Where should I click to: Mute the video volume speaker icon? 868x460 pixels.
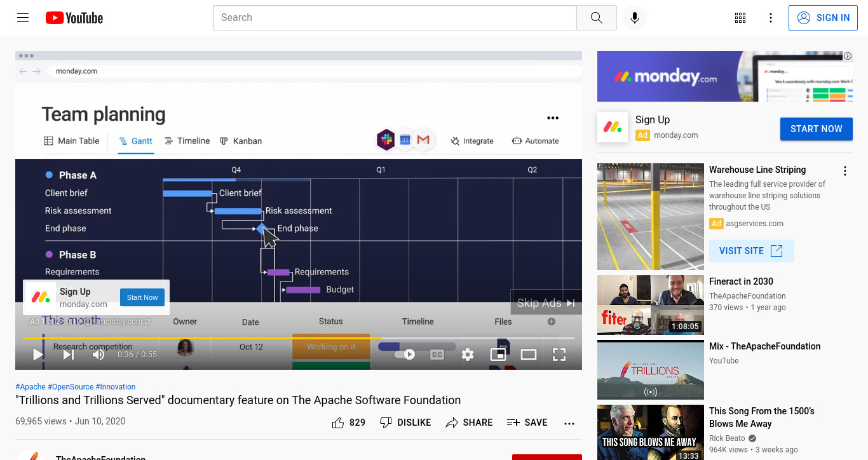click(98, 355)
